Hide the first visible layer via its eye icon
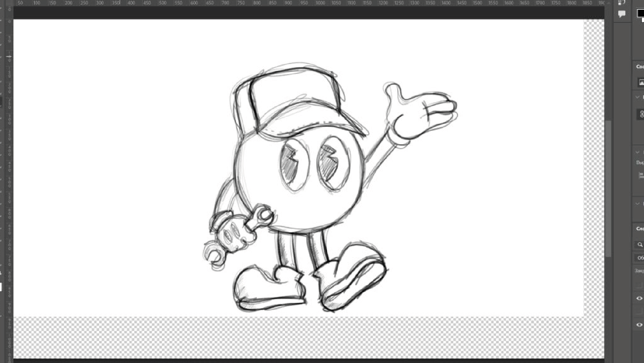This screenshot has height=363, width=644. [x=639, y=298]
